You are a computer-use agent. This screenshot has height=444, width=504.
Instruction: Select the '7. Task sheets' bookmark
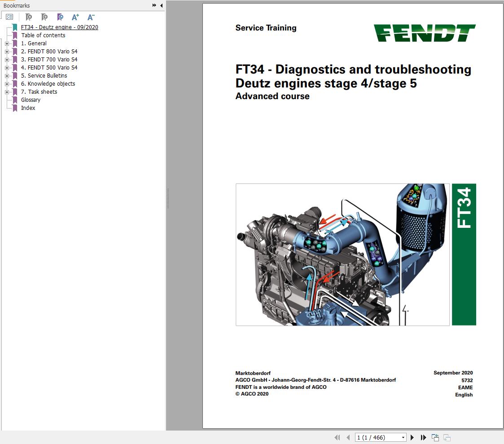(x=39, y=91)
